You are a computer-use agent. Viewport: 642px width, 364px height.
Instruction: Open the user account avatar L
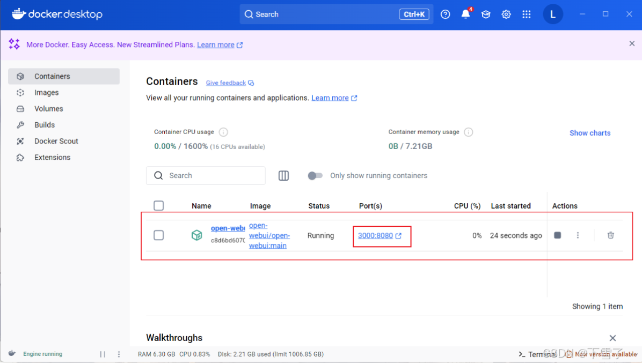click(553, 14)
